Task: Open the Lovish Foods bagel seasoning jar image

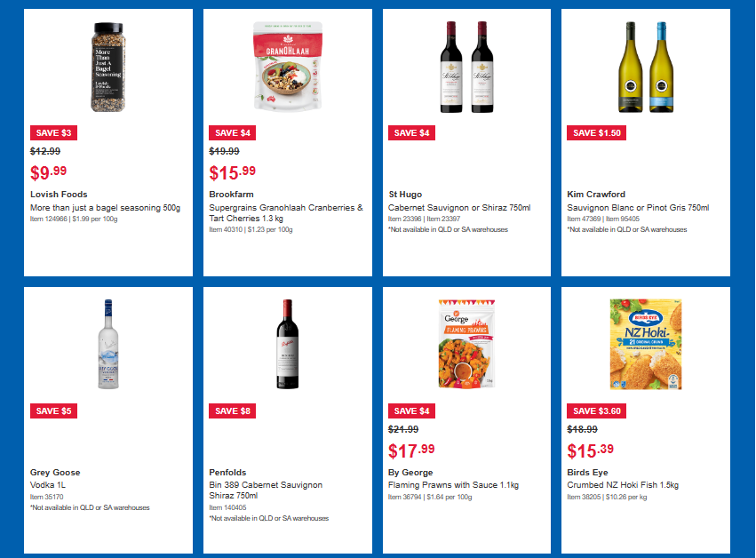Action: pos(108,67)
